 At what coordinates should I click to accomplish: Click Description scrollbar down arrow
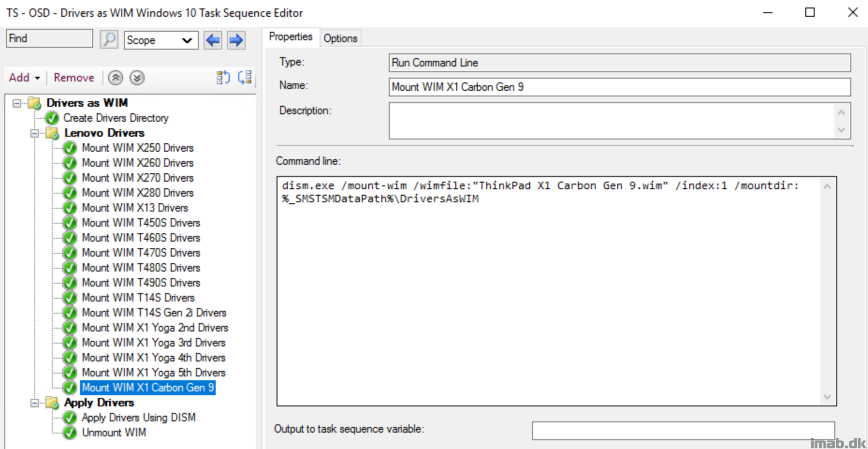click(841, 130)
